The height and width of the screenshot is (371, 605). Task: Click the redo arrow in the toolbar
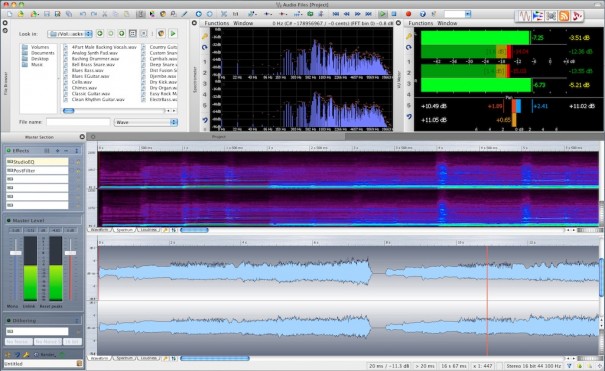tap(94, 14)
